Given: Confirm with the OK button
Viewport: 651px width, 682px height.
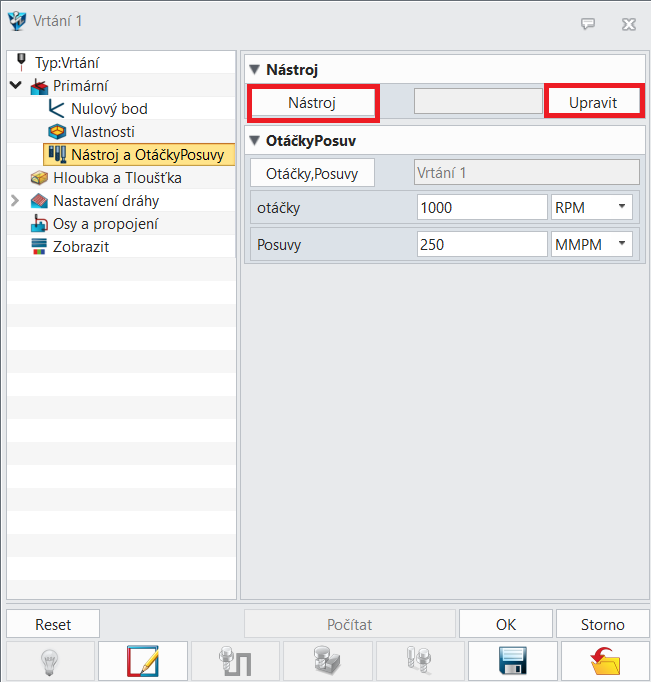Looking at the screenshot, I should coord(506,624).
